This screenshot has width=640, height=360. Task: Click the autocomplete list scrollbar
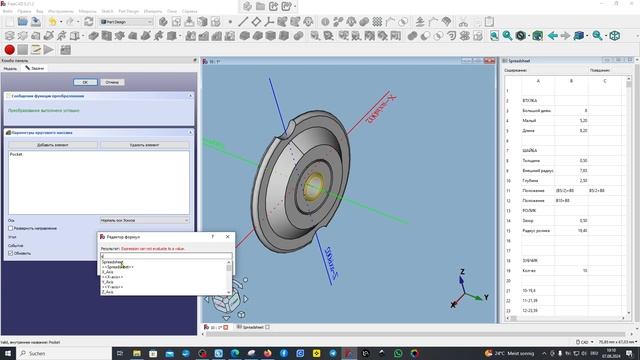click(229, 277)
